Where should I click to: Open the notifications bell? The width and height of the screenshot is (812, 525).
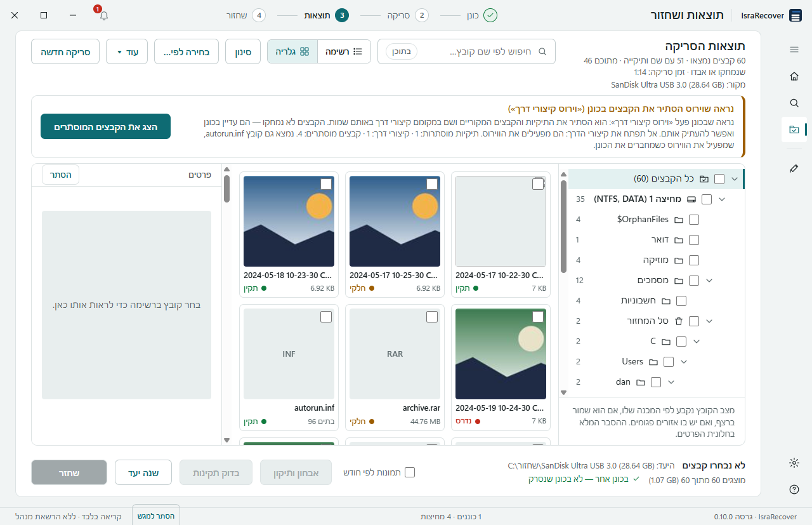(103, 15)
